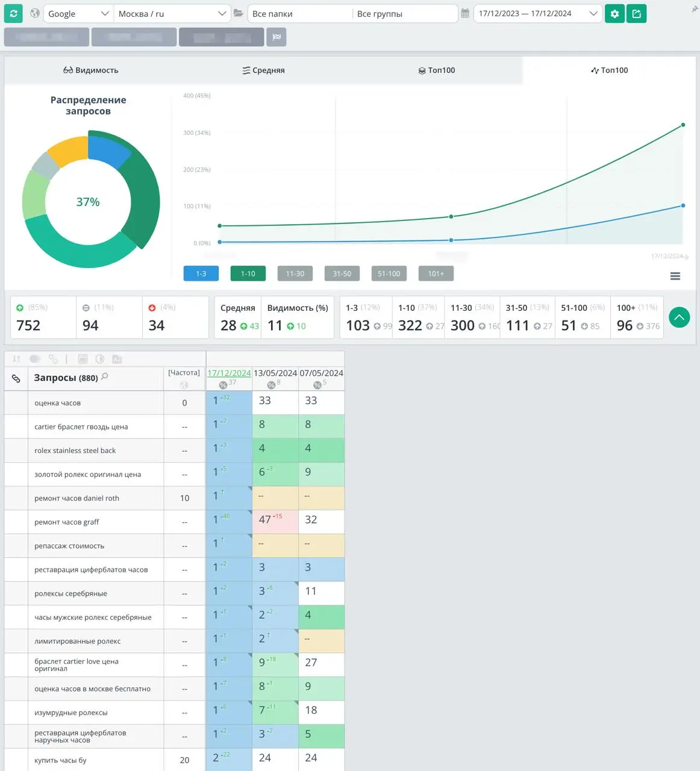The image size is (700, 771).
Task: Collapse panel with green round arrow button
Action: click(679, 317)
